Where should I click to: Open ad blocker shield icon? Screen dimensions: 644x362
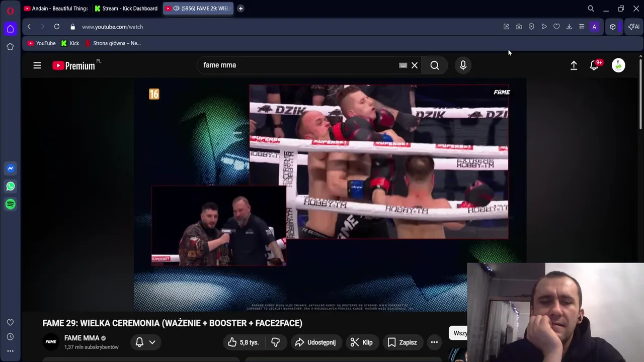pyautogui.click(x=531, y=27)
